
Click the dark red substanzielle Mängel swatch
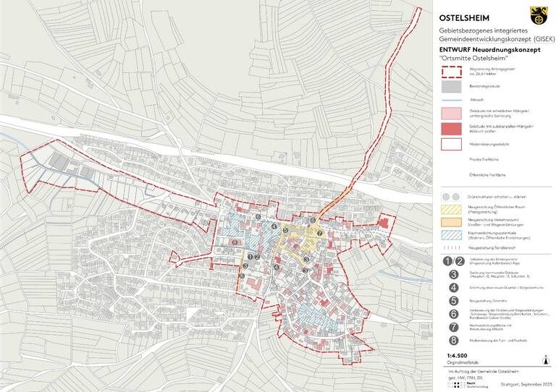pyautogui.click(x=452, y=129)
